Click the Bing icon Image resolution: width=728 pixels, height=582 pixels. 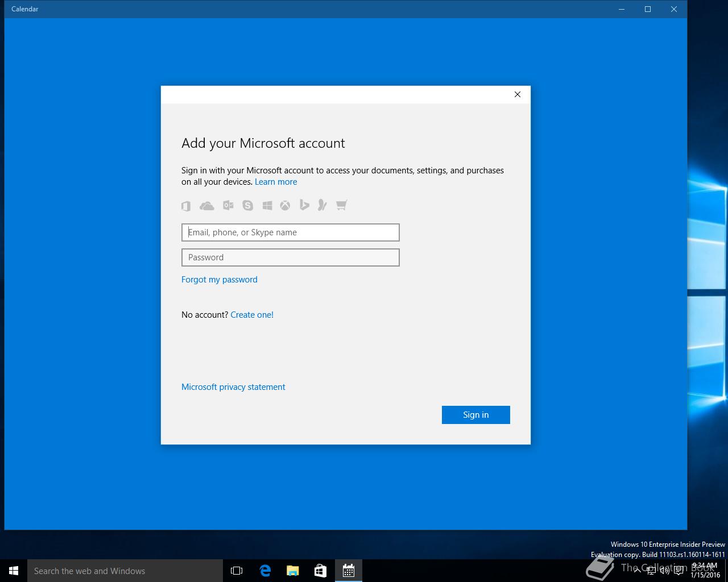coord(304,205)
